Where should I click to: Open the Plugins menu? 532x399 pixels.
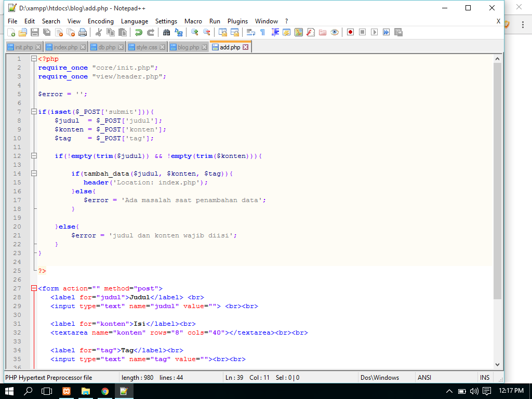(x=237, y=21)
